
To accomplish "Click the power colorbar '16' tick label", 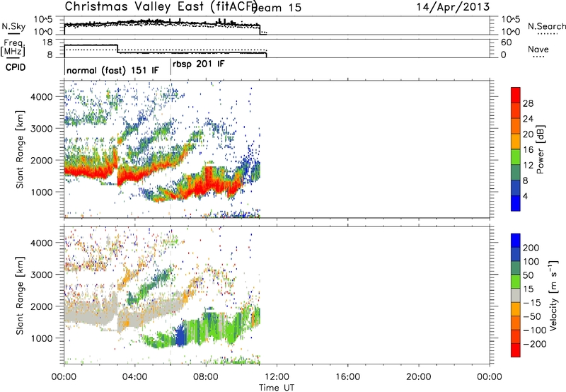I will pos(528,150).
